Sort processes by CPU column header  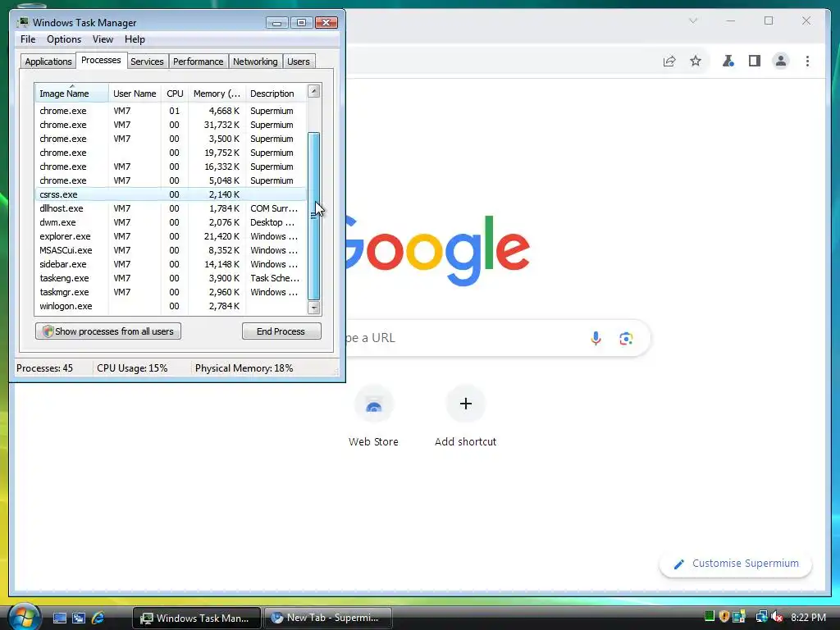tap(175, 94)
